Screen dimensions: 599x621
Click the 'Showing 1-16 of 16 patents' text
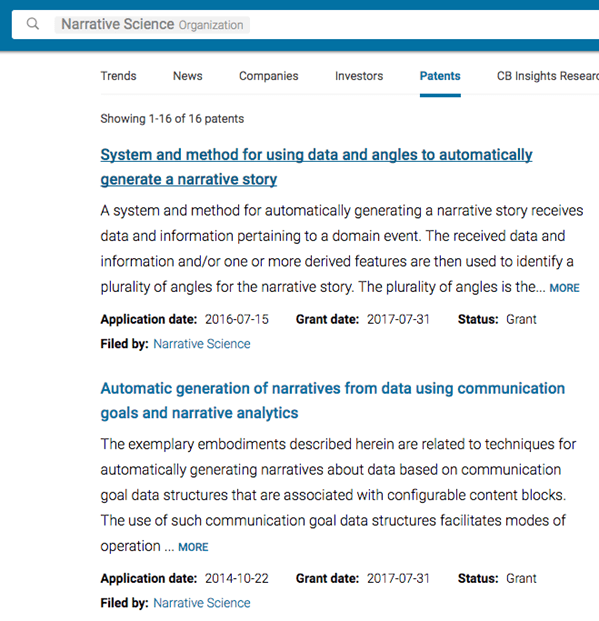click(172, 118)
